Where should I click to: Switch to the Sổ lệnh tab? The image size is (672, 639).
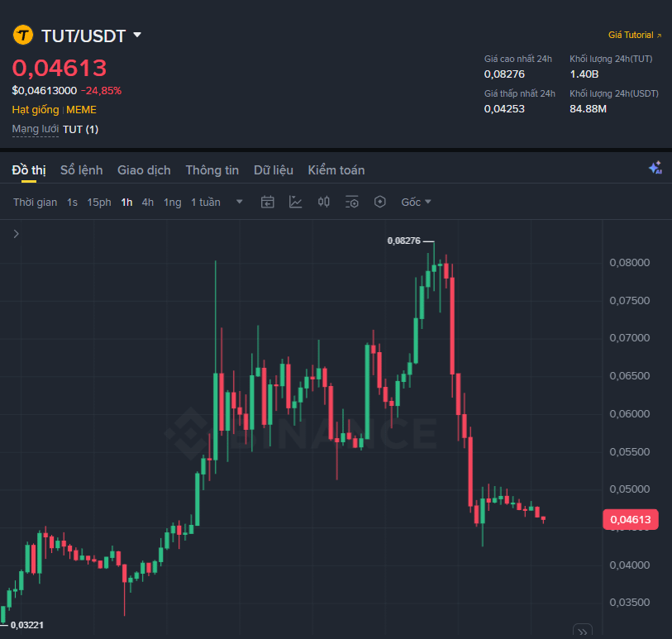(82, 170)
